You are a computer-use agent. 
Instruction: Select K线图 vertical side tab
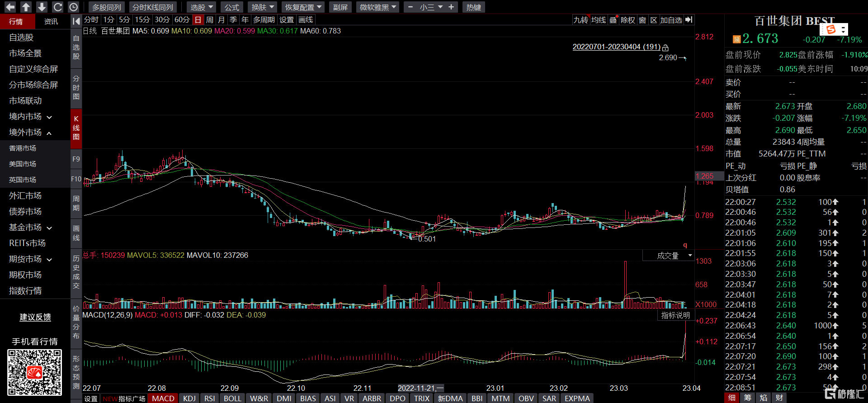76,128
